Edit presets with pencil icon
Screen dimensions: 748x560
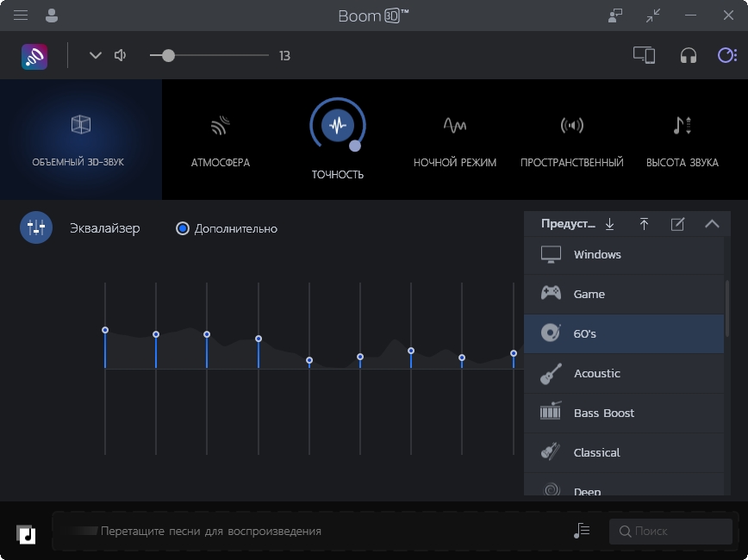click(x=677, y=224)
